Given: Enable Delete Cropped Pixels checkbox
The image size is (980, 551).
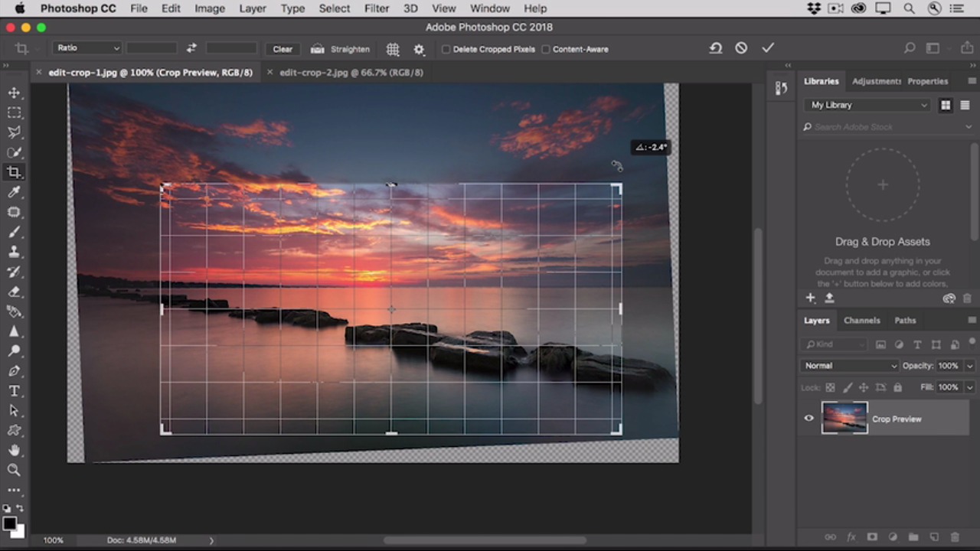Looking at the screenshot, I should [446, 49].
